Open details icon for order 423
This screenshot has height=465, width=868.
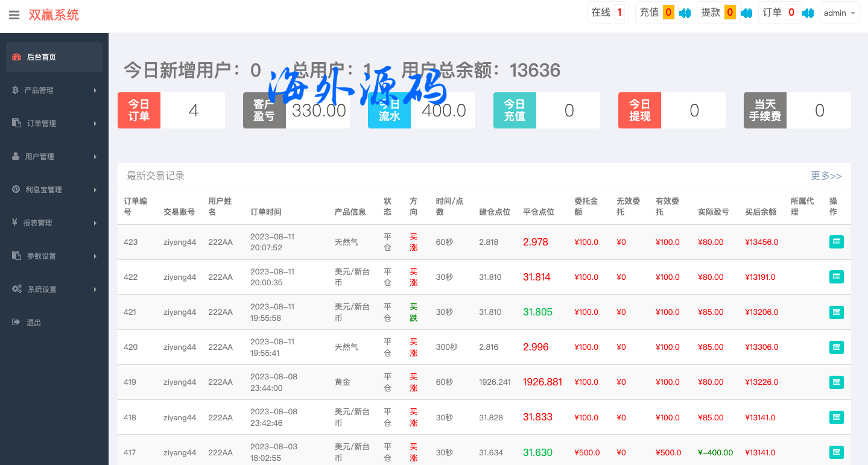(x=836, y=242)
